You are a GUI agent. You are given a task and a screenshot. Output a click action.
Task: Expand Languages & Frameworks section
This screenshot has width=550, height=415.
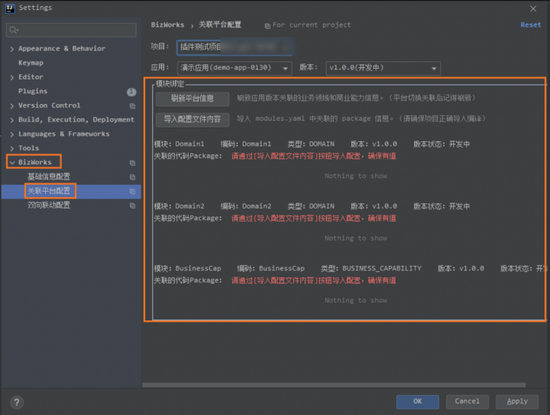[x=12, y=134]
